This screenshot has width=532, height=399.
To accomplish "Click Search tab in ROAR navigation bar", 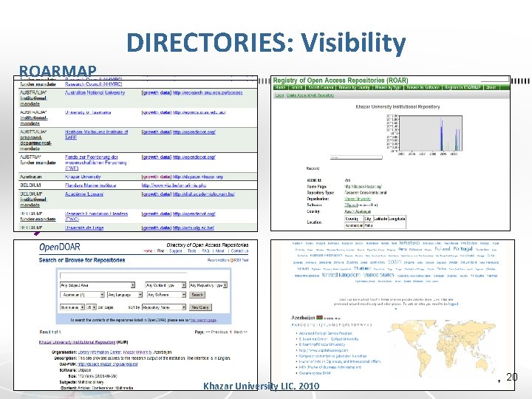I will tap(296, 87).
